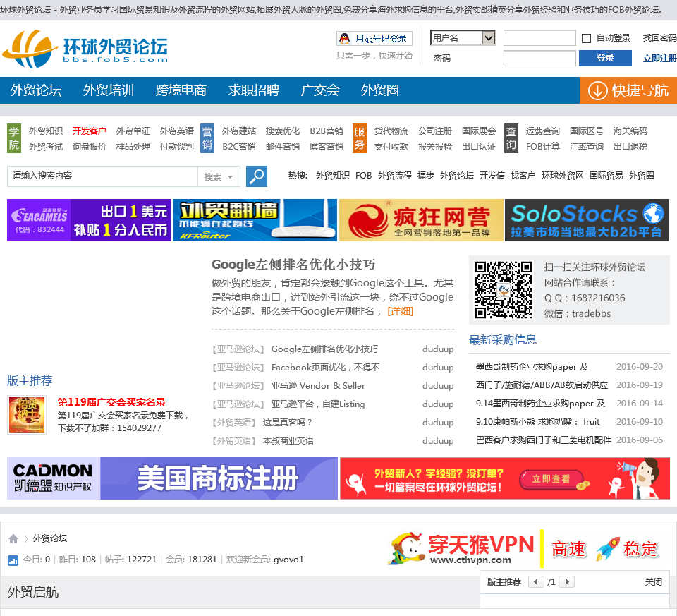Open 9.10康帕斯小熊 求购奶嘴 listing
The image size is (677, 616).
538,422
